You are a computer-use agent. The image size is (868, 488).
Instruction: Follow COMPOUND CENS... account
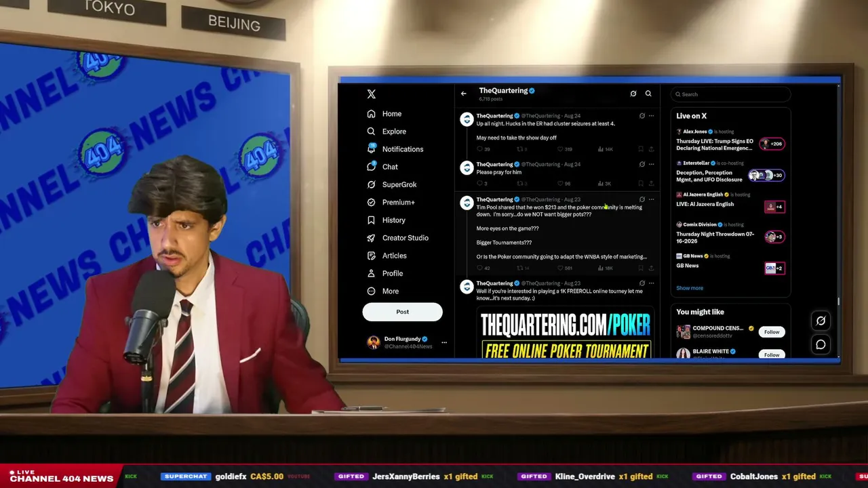point(772,332)
